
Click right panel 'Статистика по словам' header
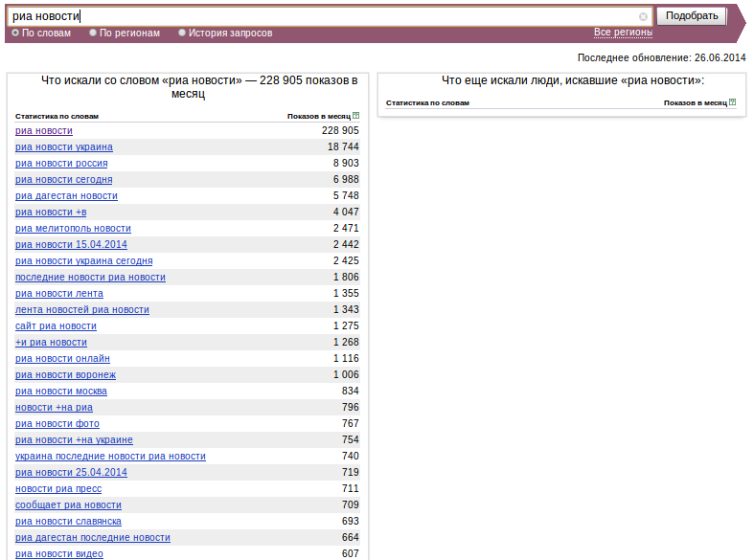point(427,102)
